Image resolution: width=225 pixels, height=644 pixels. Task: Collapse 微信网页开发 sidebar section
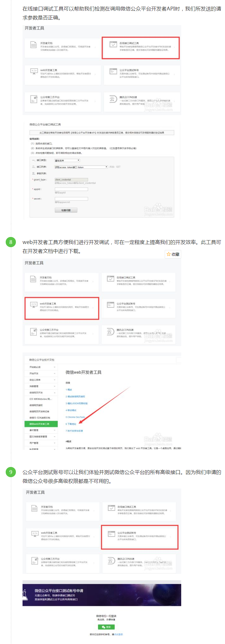(x=41, y=392)
